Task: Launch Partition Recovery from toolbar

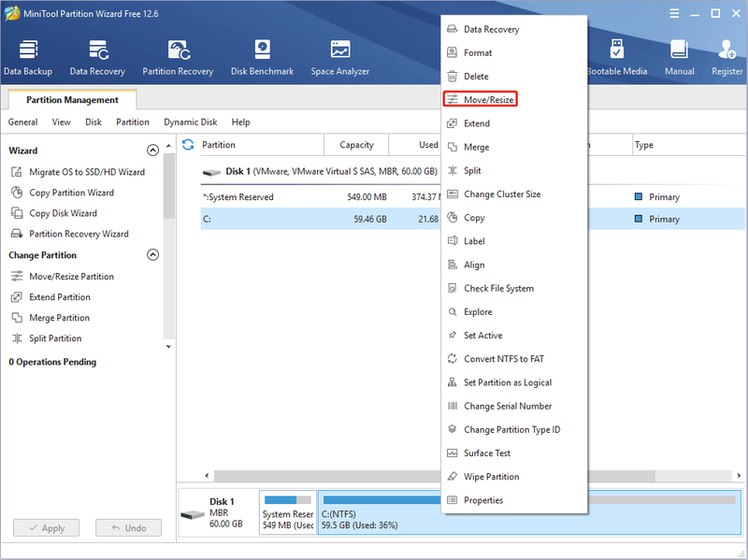Action: (x=178, y=58)
